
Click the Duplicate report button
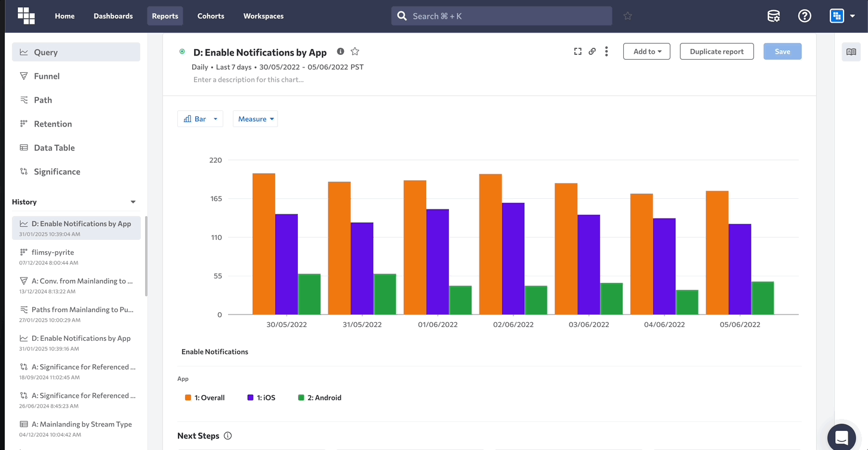click(716, 51)
